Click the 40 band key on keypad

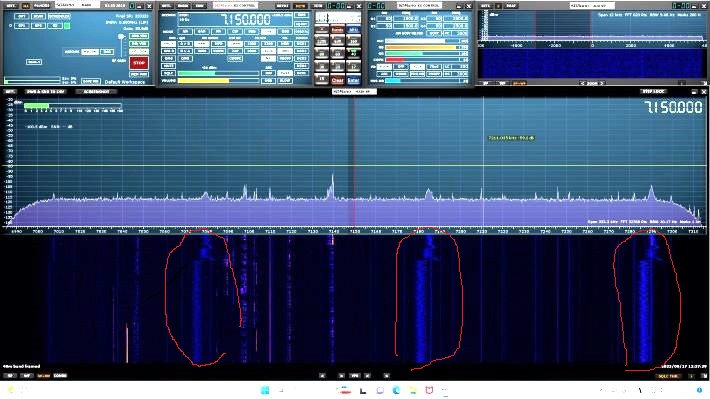tap(354, 53)
